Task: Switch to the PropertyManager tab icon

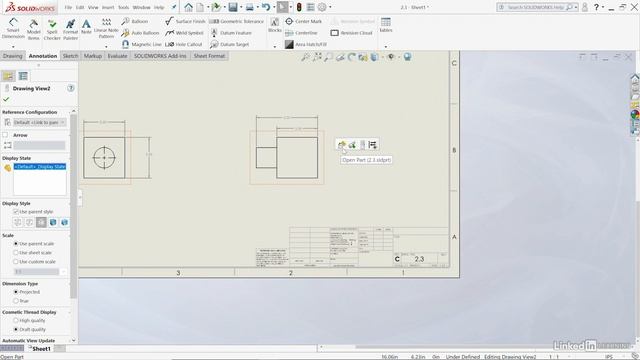Action: click(23, 76)
